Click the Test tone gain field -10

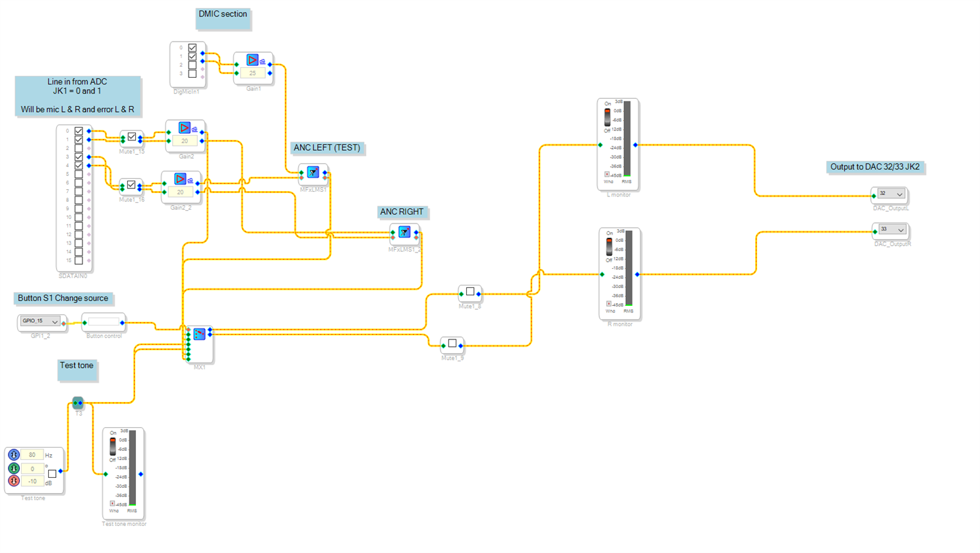coord(32,481)
